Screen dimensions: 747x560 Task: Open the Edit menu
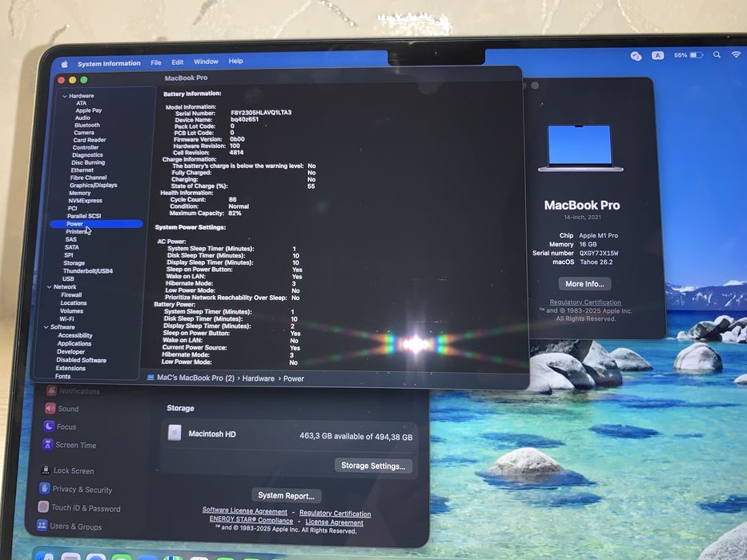(x=178, y=62)
